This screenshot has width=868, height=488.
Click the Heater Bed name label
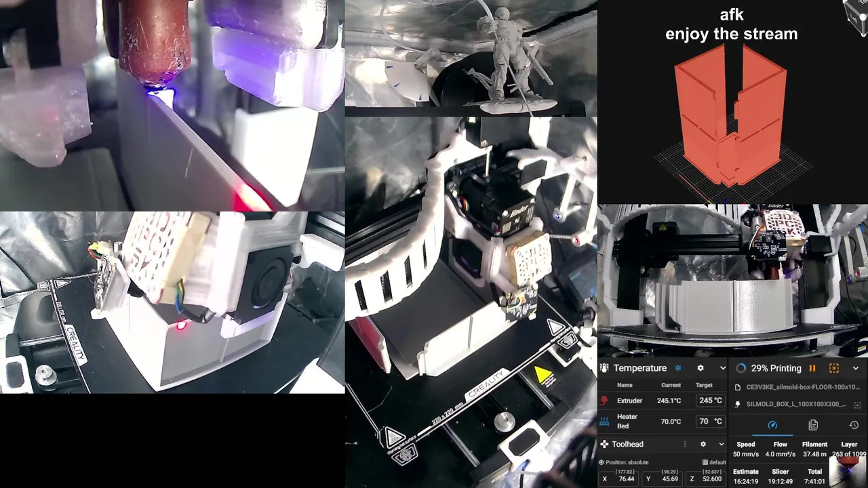pyautogui.click(x=627, y=421)
